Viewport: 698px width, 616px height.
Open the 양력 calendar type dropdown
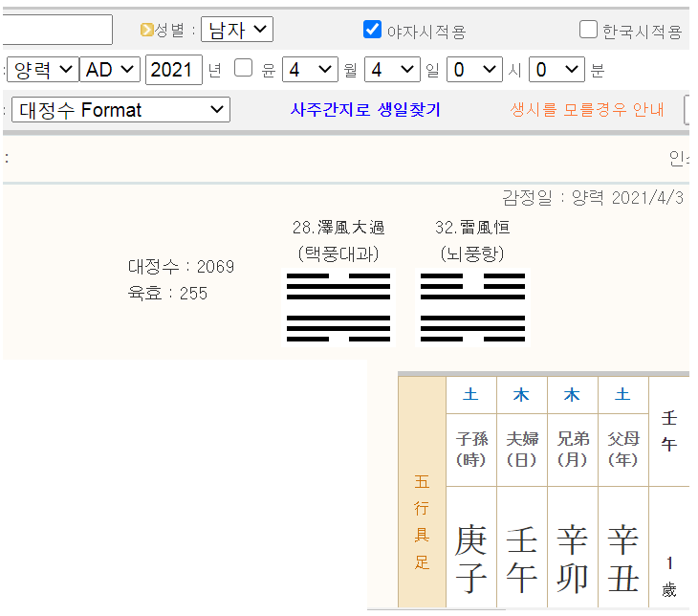pyautogui.click(x=43, y=70)
